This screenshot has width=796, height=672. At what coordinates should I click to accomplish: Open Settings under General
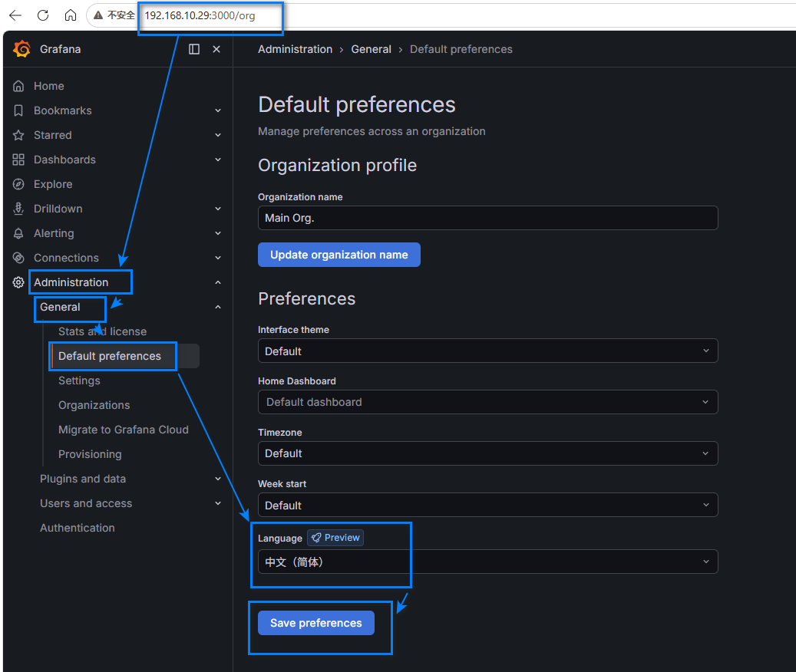point(79,381)
